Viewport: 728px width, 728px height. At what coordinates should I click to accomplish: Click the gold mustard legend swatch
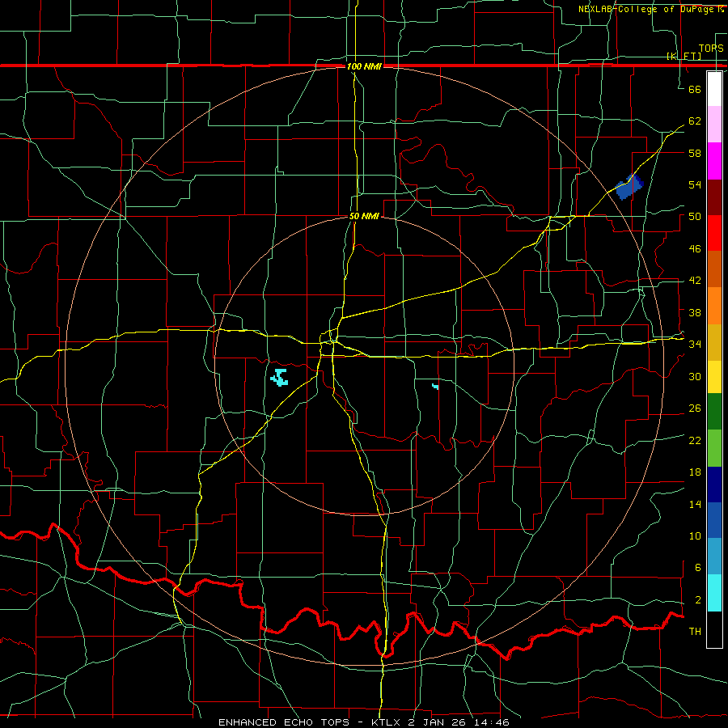(x=714, y=343)
